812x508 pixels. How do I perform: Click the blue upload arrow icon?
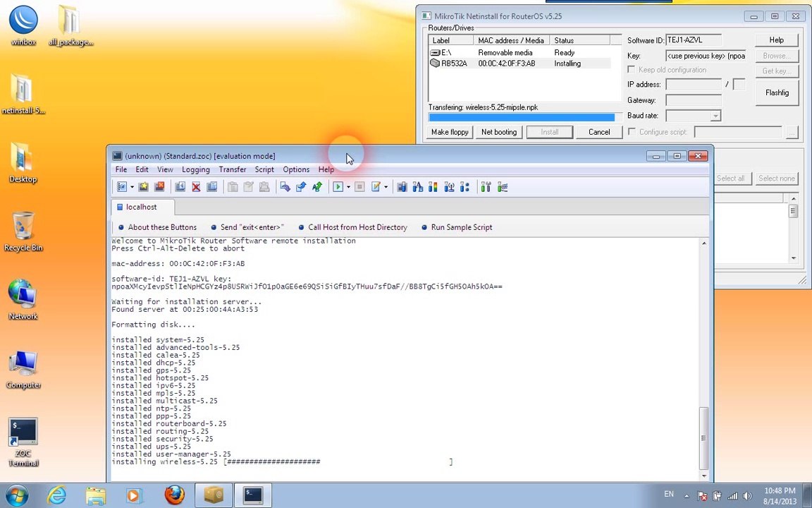(301, 187)
